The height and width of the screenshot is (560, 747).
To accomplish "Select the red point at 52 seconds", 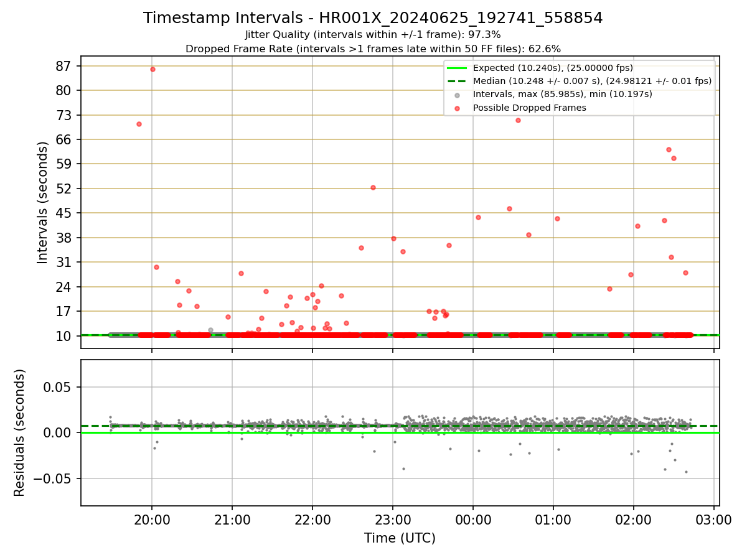I will (373, 187).
